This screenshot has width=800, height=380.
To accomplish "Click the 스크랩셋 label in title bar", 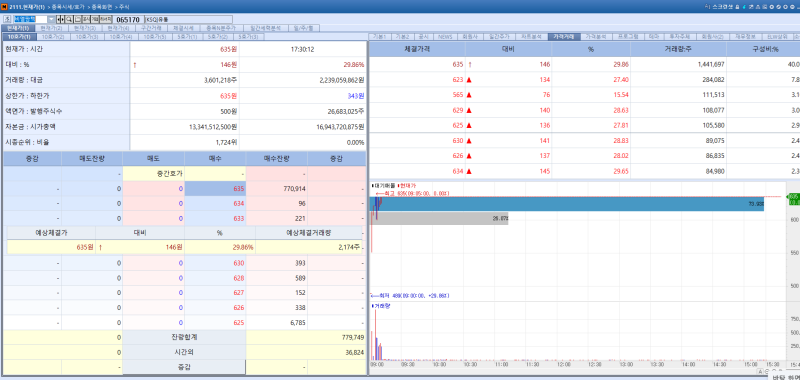I will click(723, 7).
